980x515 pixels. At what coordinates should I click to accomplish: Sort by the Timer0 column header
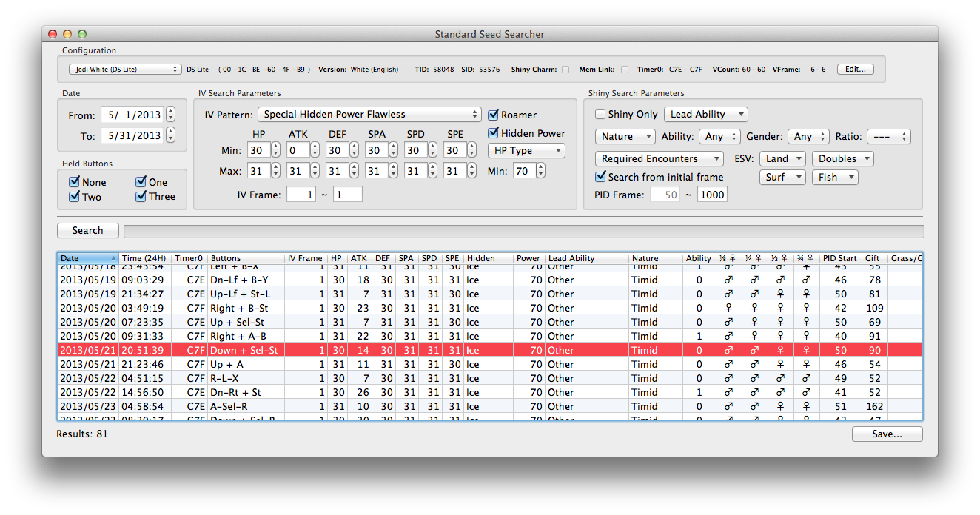click(189, 258)
